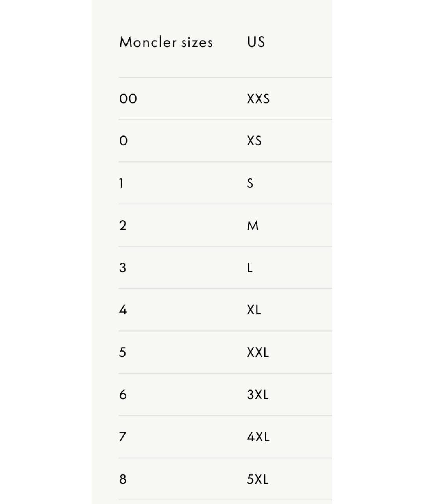This screenshot has height=504, width=425.
Task: Select the XL entry in US column
Action: (254, 310)
